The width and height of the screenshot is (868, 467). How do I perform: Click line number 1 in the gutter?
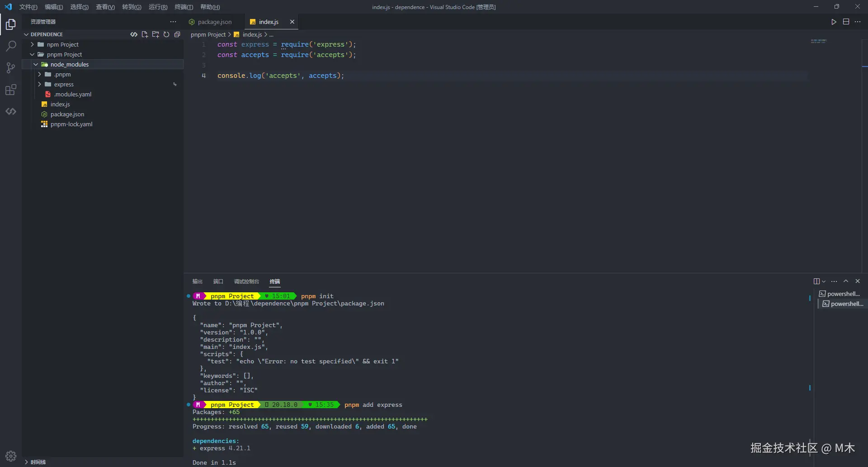pos(204,44)
